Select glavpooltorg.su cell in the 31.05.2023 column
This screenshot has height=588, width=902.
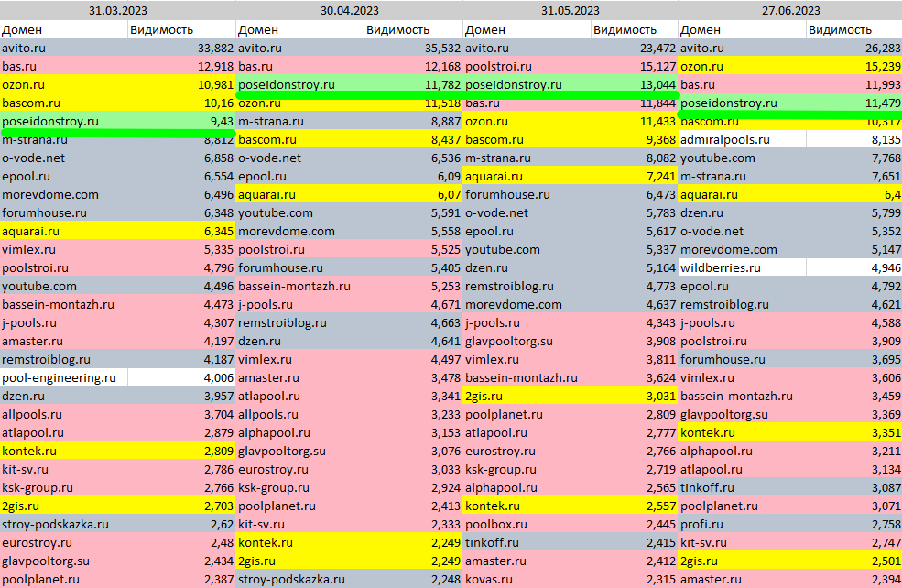point(527,342)
